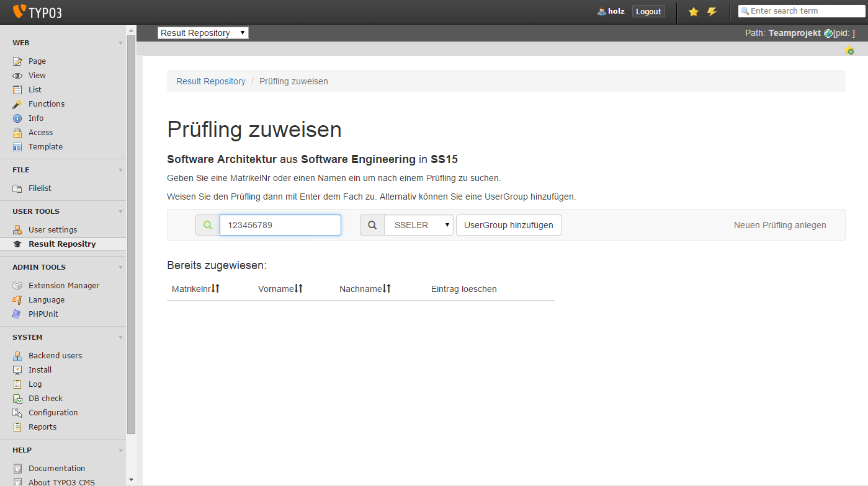Click the Neuen Prüfling anlegen link

click(779, 225)
